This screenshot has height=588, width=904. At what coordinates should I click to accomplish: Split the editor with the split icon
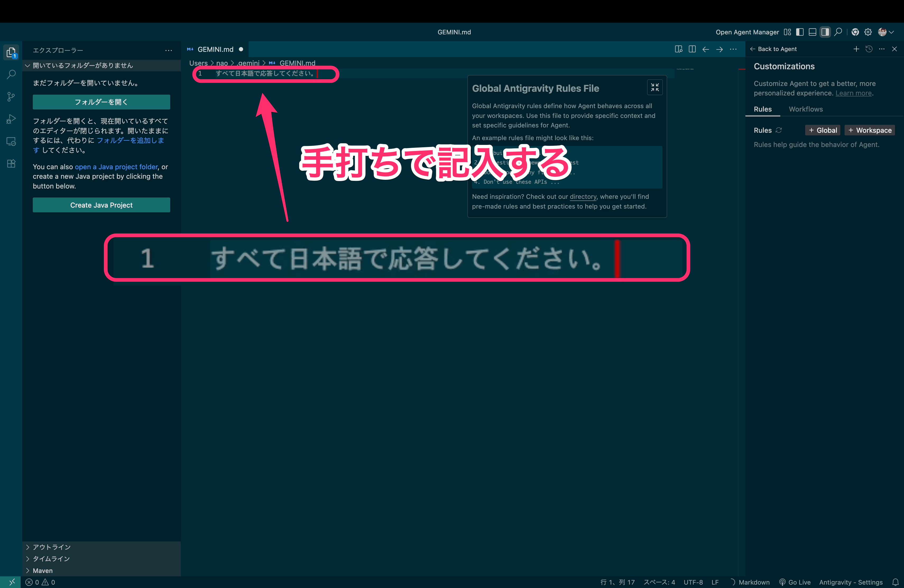tap(693, 49)
